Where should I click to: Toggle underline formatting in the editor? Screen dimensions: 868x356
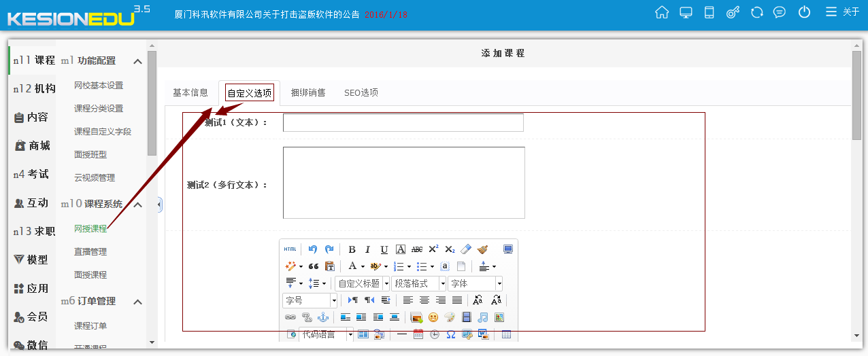[384, 249]
